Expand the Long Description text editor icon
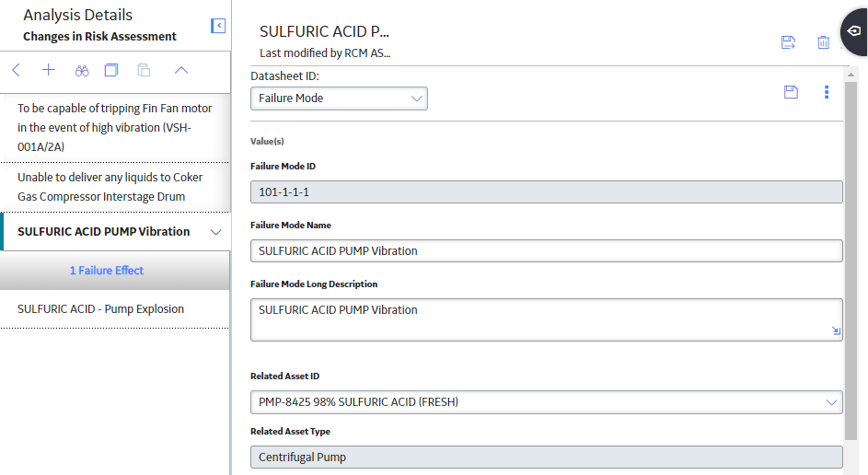Screen dimensions: 868x475 point(836,331)
